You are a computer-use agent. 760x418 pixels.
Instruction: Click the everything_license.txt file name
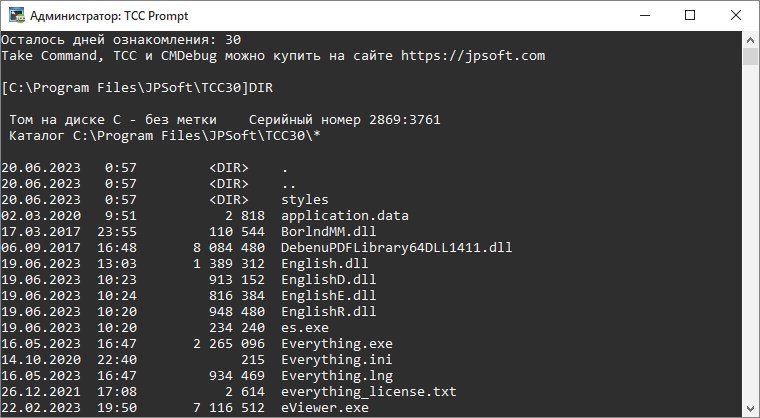click(x=369, y=392)
